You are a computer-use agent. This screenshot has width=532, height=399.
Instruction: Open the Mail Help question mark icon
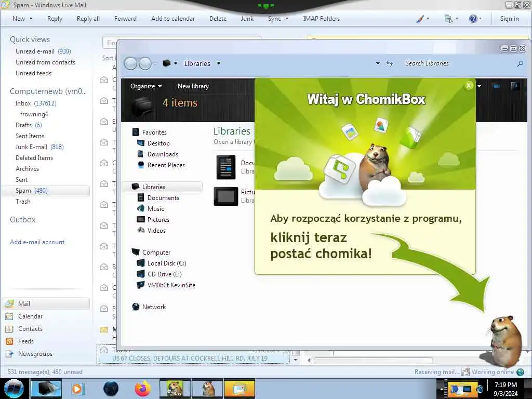click(x=473, y=19)
